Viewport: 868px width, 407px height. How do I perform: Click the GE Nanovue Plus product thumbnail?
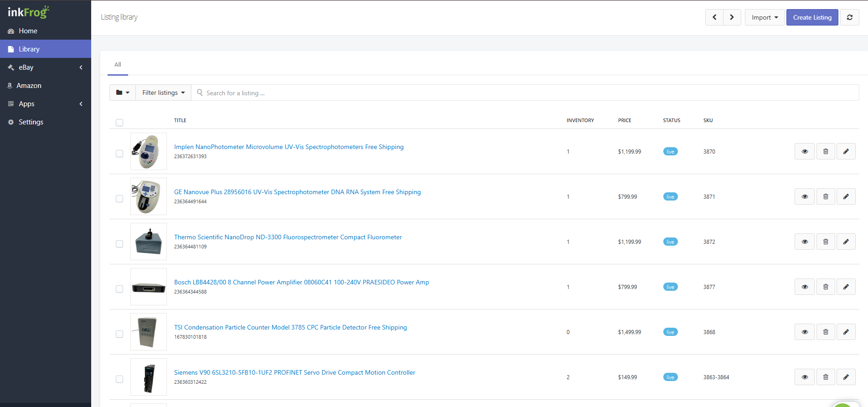tap(149, 196)
